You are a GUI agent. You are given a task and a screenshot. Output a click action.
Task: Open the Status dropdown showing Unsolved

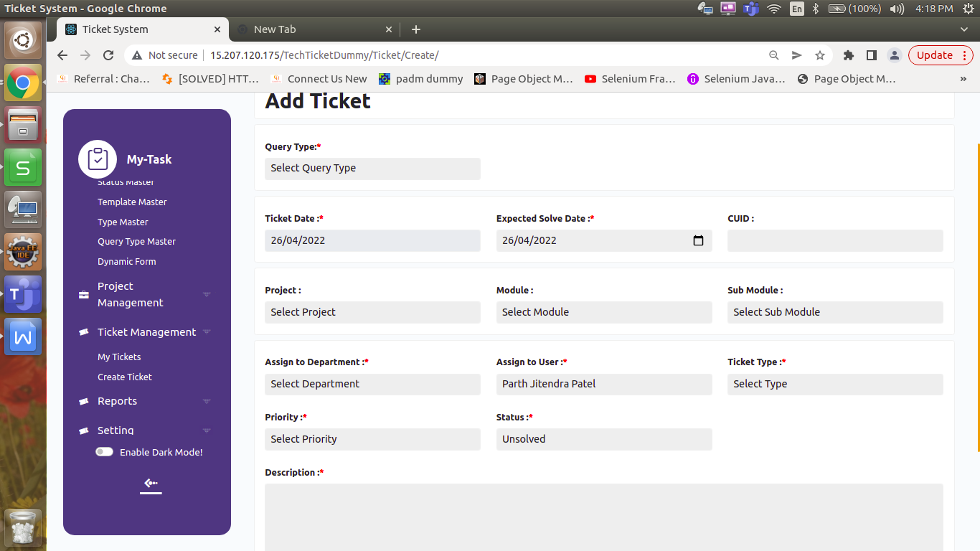tap(604, 439)
